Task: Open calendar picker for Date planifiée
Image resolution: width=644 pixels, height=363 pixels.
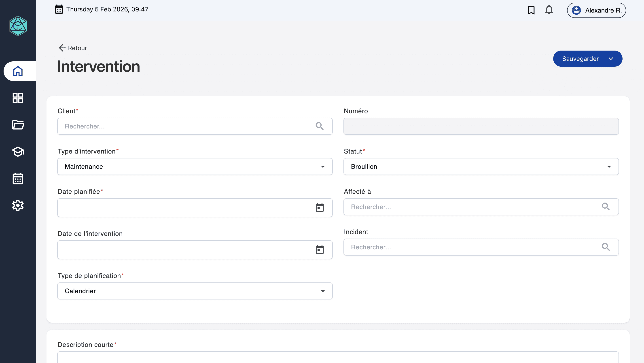Action: tap(320, 207)
